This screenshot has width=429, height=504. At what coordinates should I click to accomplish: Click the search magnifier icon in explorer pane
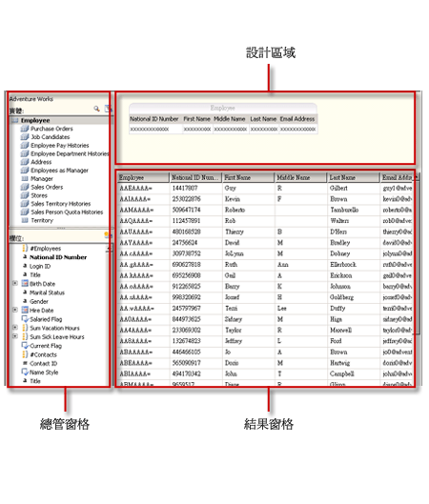click(x=96, y=109)
